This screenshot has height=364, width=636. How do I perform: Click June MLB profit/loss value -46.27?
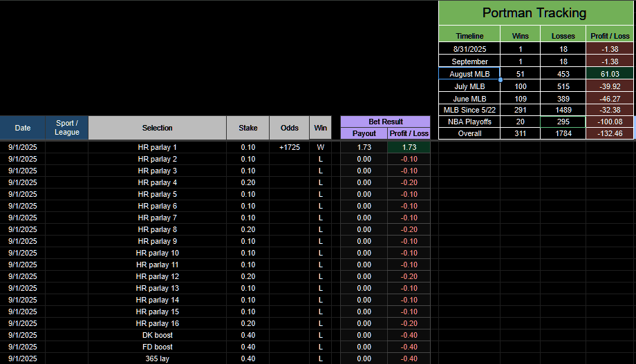pyautogui.click(x=610, y=99)
